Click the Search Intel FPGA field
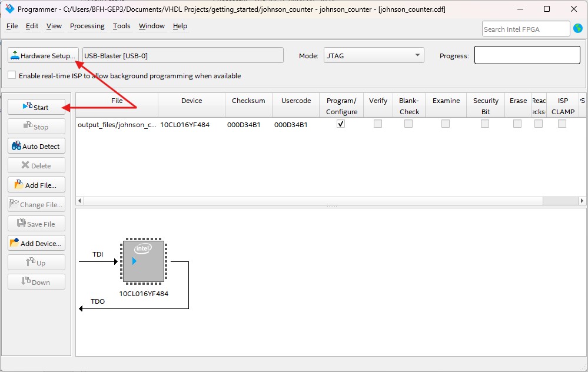The image size is (588, 372). click(526, 29)
